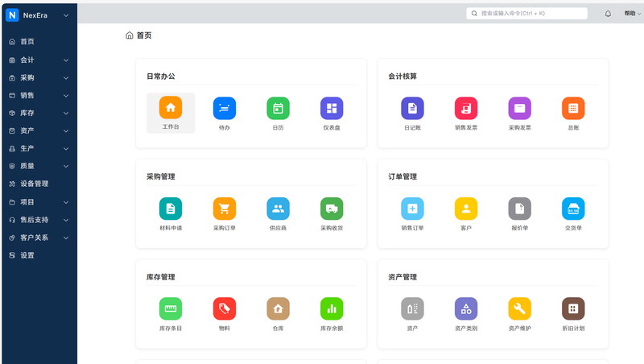Expand the 库存 sidebar section

[39, 113]
